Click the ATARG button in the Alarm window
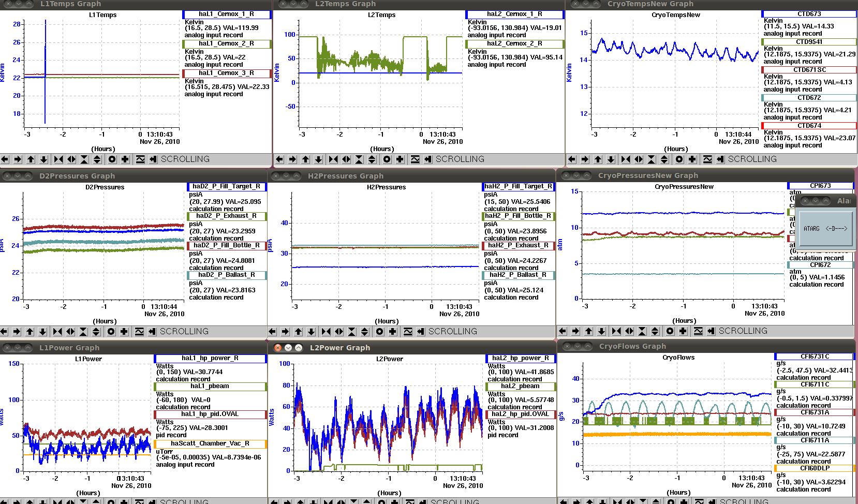Image resolution: width=858 pixels, height=504 pixels. [x=825, y=229]
